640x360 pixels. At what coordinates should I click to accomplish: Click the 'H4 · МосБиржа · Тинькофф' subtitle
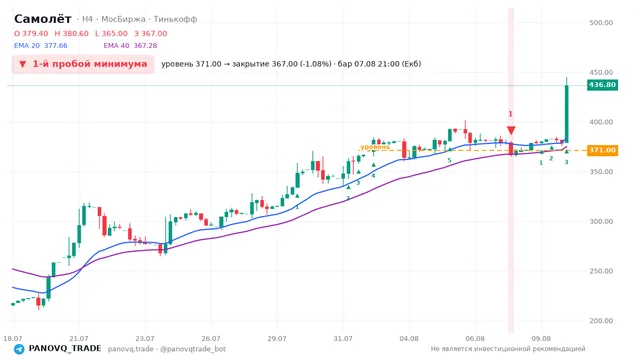(139, 19)
